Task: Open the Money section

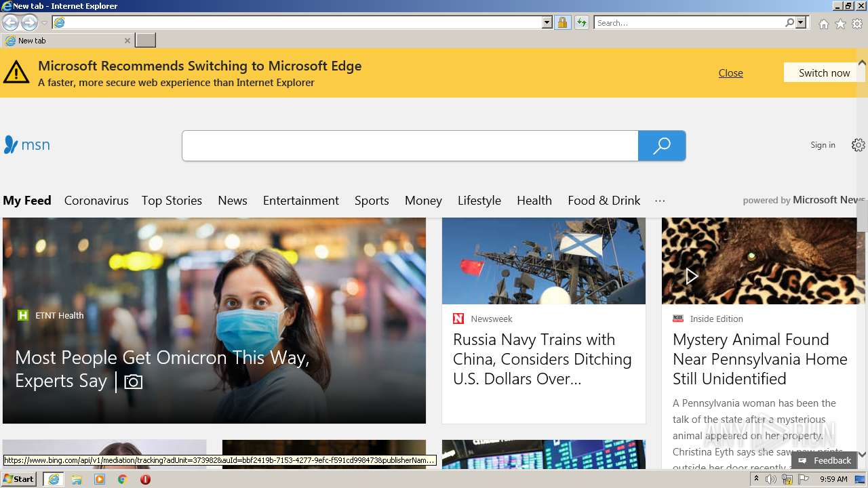Action: 423,201
